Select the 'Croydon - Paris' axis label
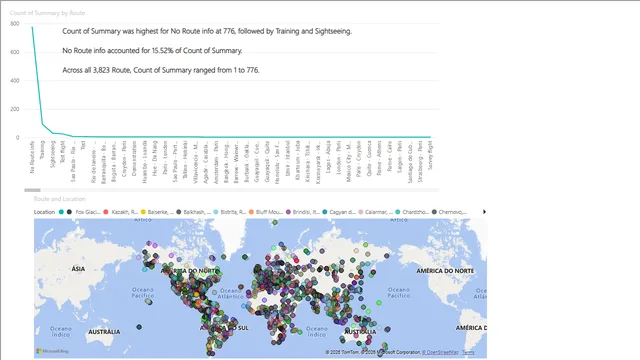 click(x=124, y=159)
